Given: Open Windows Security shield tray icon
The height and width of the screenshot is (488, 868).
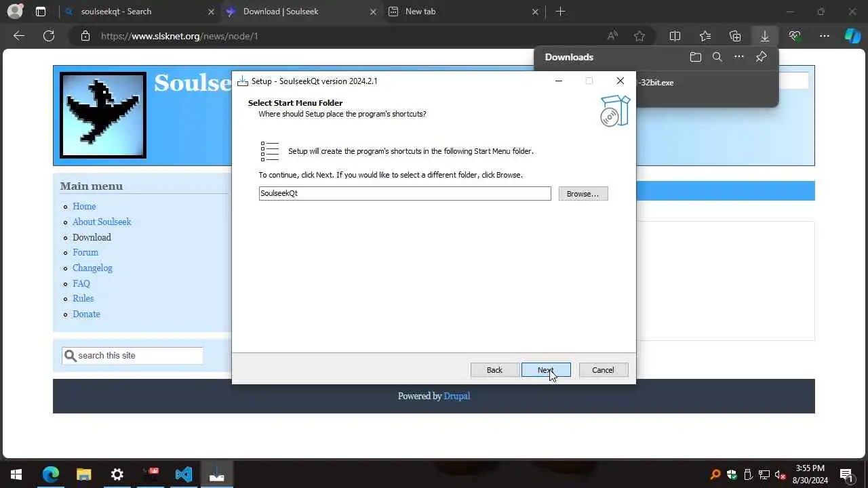Looking at the screenshot, I should coord(732,474).
